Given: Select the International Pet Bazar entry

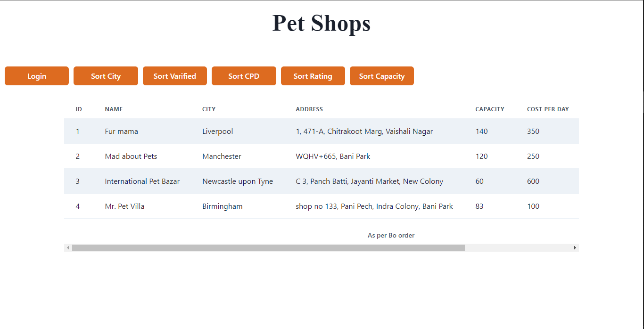Looking at the screenshot, I should 142,181.
